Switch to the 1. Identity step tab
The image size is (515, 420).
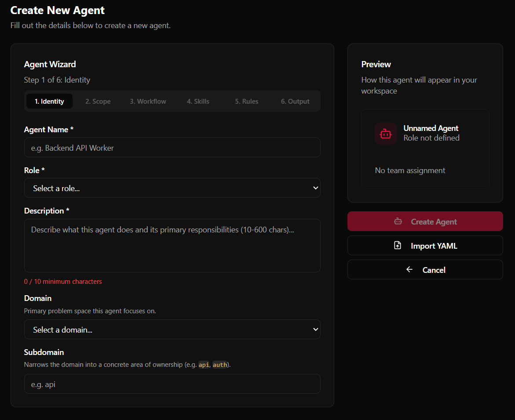click(x=49, y=101)
